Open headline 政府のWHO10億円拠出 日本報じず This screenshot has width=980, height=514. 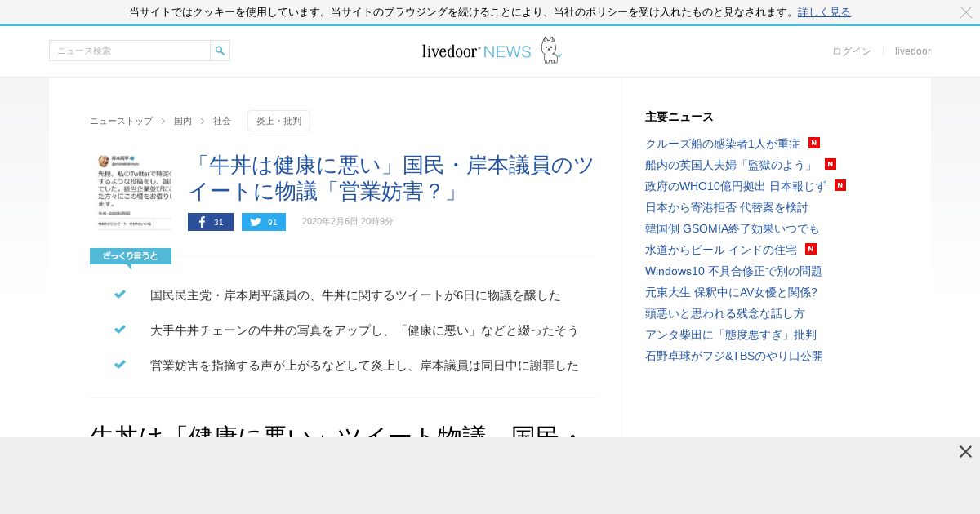point(736,186)
